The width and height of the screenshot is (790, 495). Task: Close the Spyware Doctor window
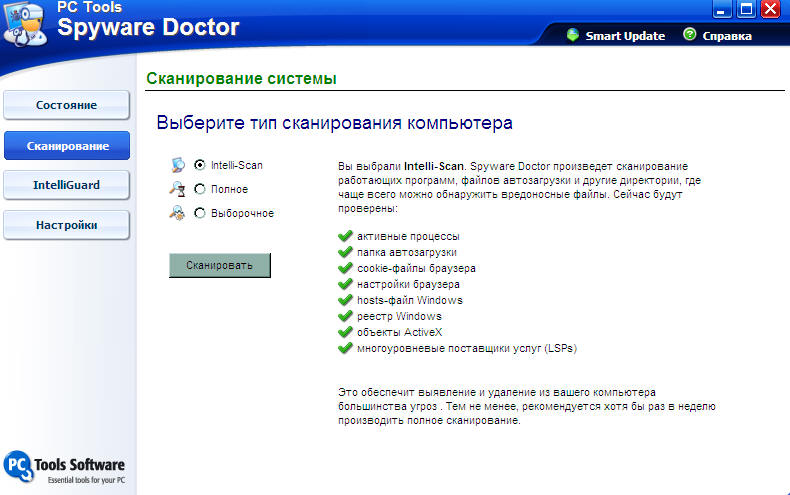point(771,9)
